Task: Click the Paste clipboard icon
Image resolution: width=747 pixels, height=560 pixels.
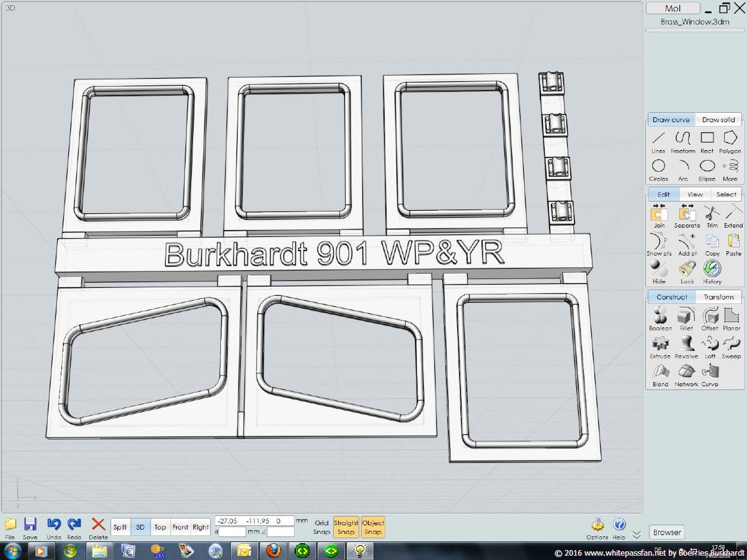Action: click(x=733, y=244)
